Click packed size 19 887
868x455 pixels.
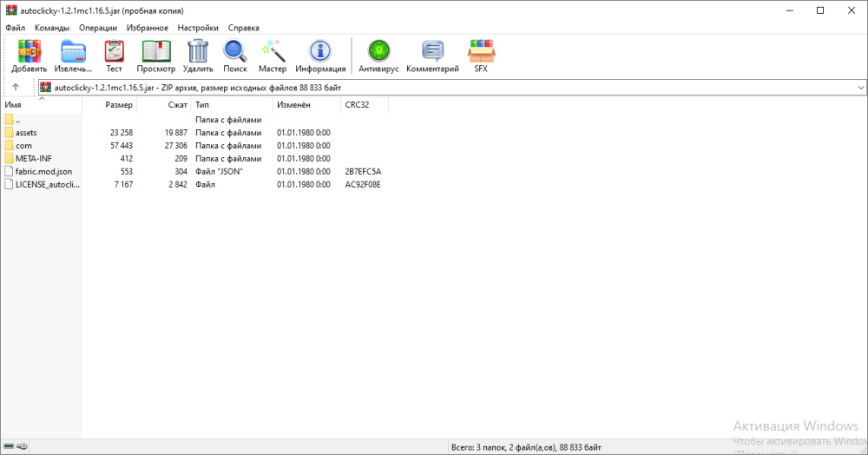pos(176,133)
